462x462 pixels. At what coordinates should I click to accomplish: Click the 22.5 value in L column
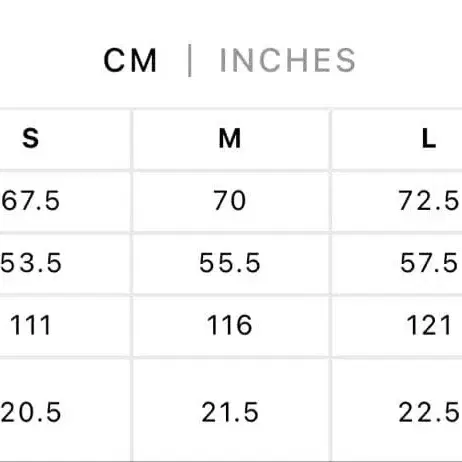pyautogui.click(x=429, y=412)
